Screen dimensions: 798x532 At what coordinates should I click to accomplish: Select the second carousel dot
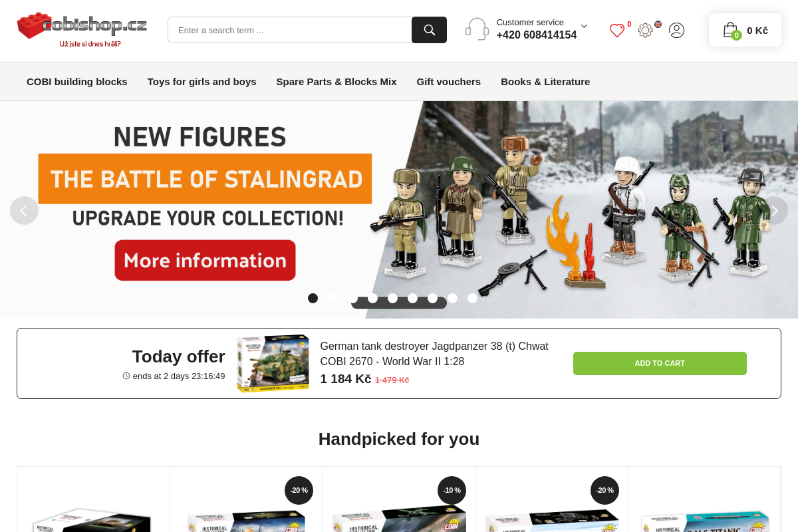coord(332,298)
